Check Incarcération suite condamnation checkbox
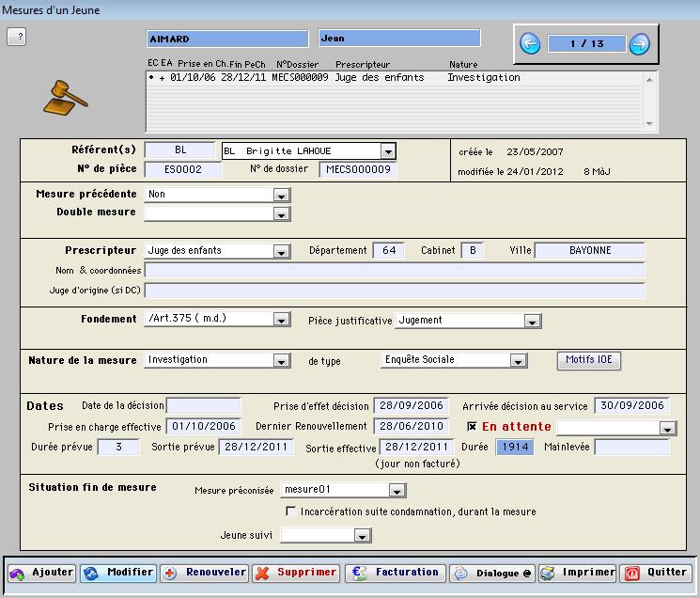Image resolution: width=700 pixels, height=598 pixels. click(x=290, y=511)
